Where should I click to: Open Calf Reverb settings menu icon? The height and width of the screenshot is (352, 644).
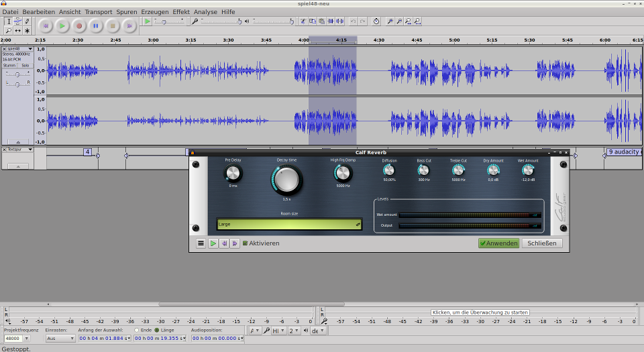[x=201, y=243]
